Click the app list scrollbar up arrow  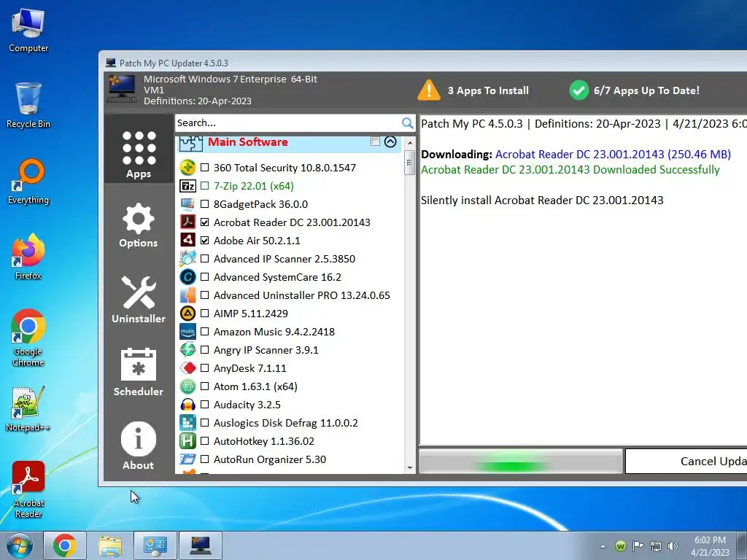[410, 143]
